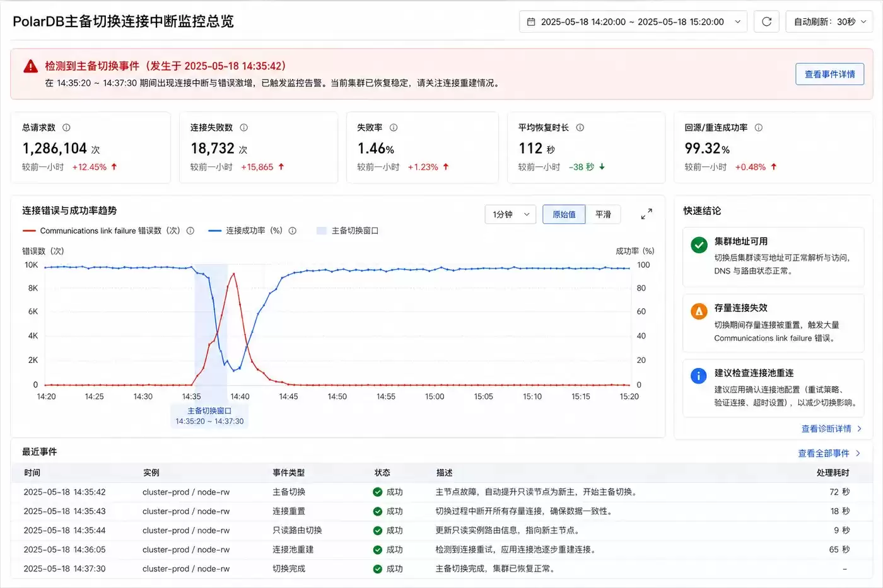Click up arrow beside +12.45% trend
This screenshot has width=883, height=588.
coord(114,167)
